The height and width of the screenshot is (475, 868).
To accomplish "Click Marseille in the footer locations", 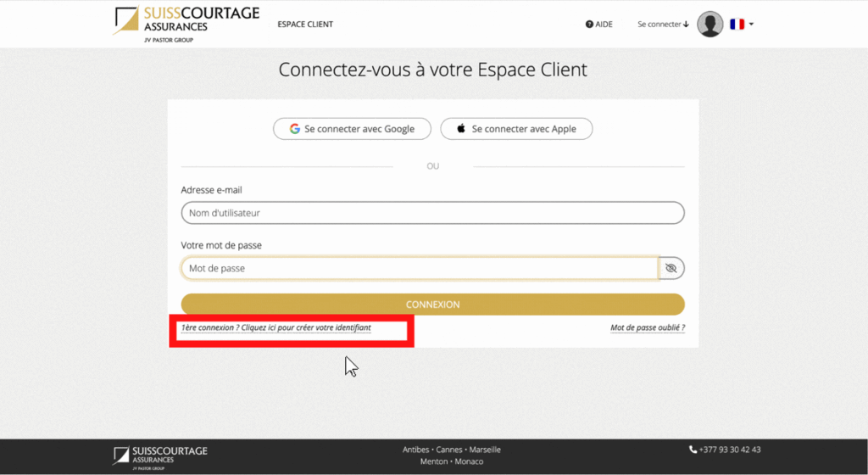I will pyautogui.click(x=484, y=450).
